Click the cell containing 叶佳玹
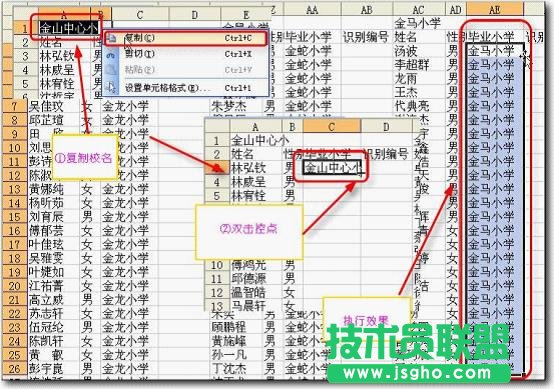Image resolution: width=554 pixels, height=389 pixels. coord(53,244)
